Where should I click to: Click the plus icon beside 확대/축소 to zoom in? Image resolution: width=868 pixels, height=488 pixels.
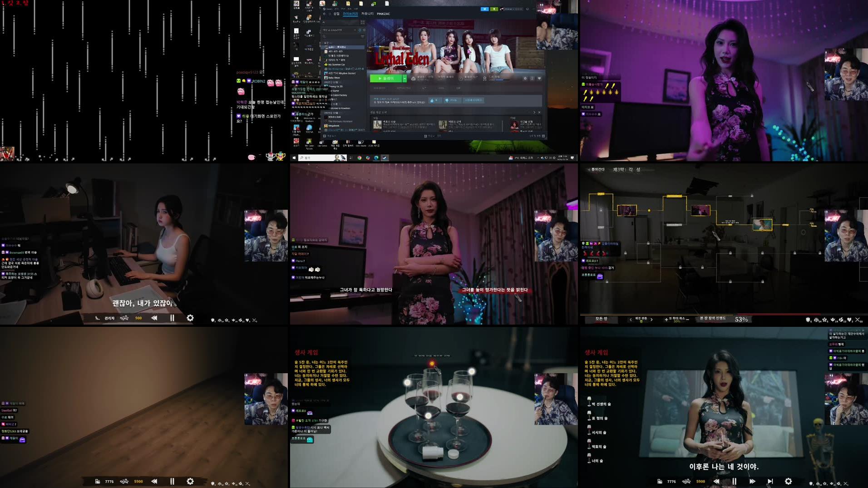pyautogui.click(x=666, y=319)
